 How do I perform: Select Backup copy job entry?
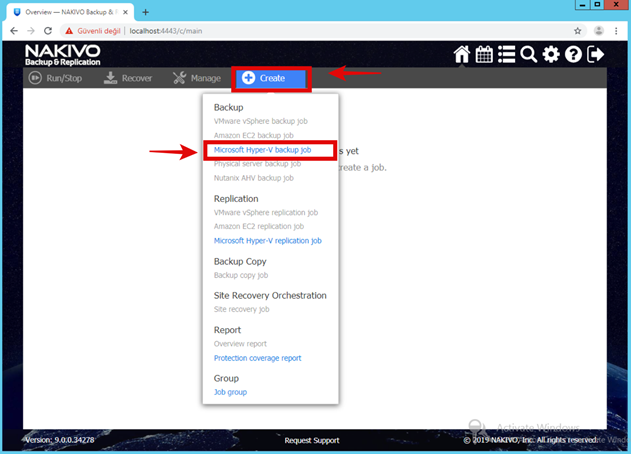point(241,275)
